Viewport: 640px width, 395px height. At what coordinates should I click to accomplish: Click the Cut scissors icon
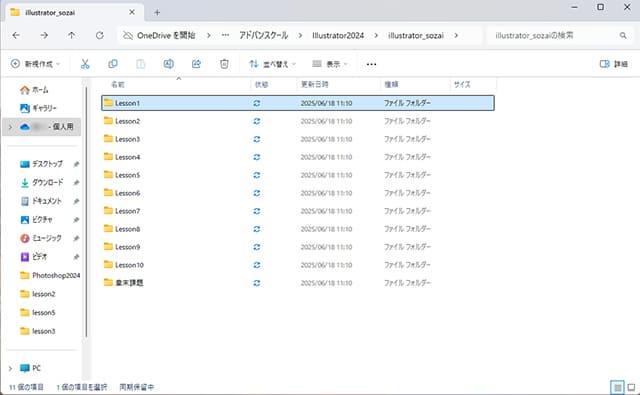(x=85, y=64)
